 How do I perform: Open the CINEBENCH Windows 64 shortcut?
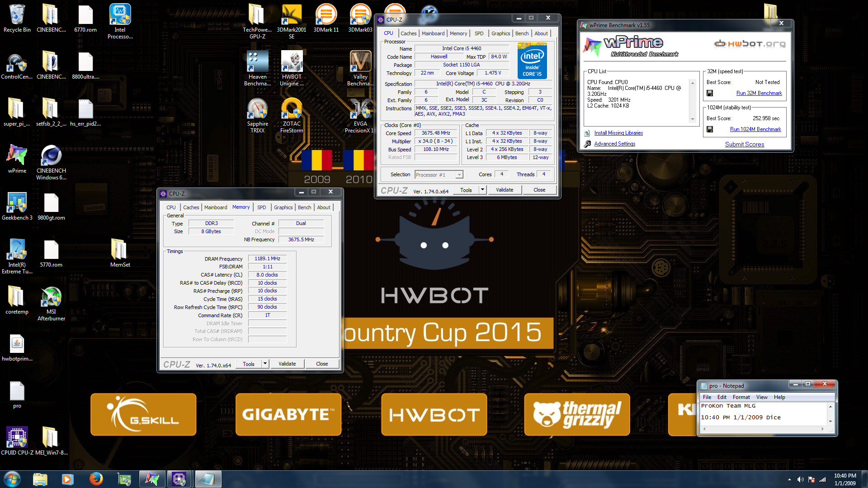point(51,162)
